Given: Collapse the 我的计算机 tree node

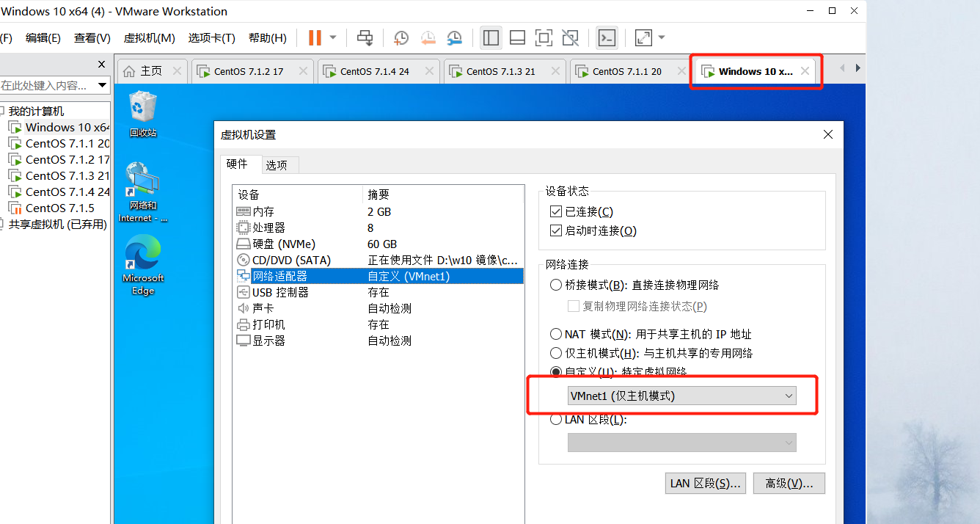Looking at the screenshot, I should [3, 111].
